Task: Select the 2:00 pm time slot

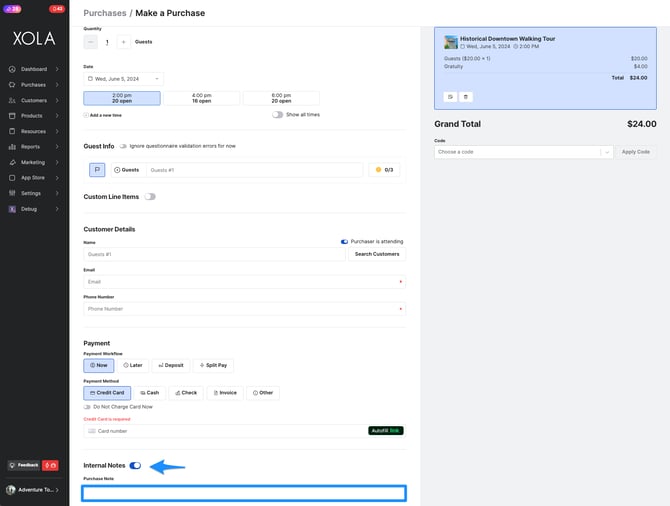Action: tap(122, 98)
